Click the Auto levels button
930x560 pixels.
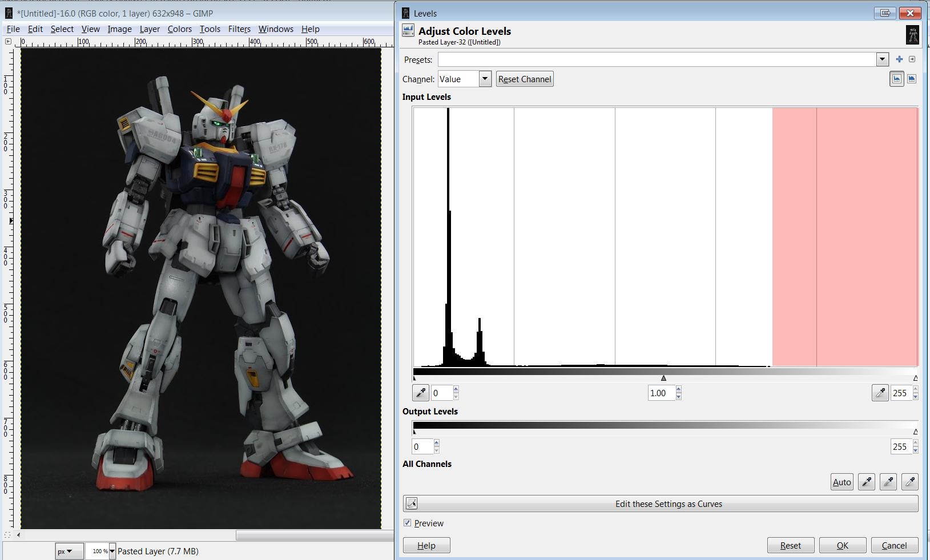point(842,482)
